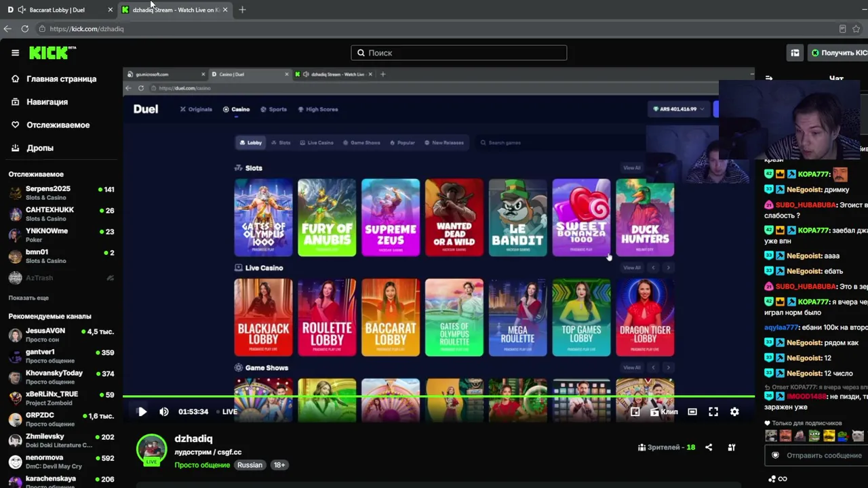Share the stream with the share icon

[709, 447]
